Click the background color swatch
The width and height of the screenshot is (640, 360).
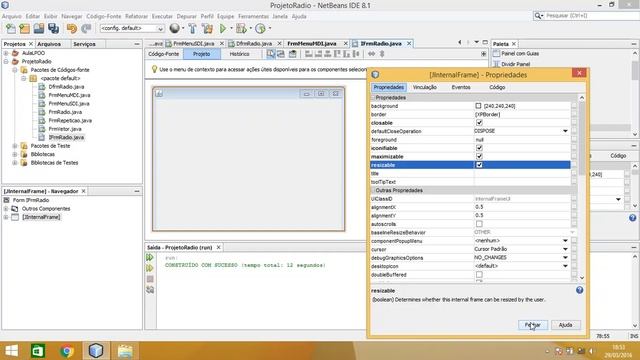478,106
